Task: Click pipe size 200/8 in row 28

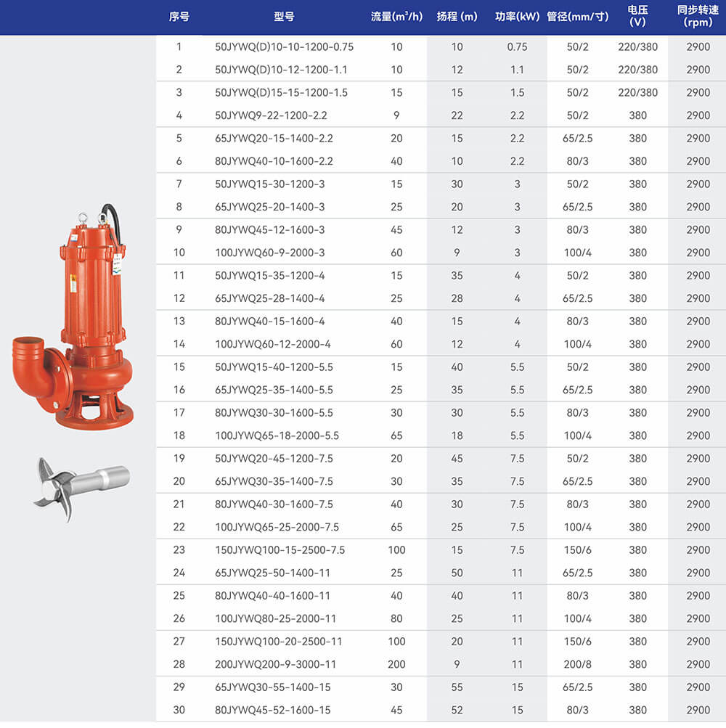Action: [577, 664]
